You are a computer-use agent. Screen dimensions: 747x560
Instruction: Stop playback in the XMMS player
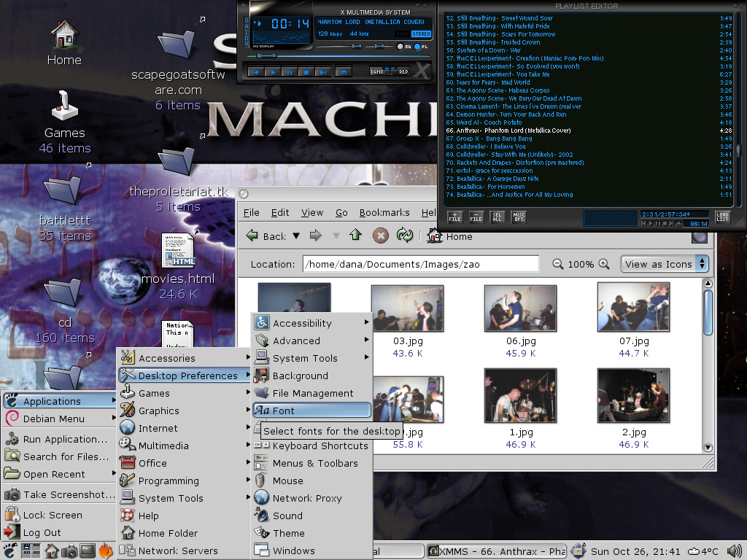[x=306, y=72]
